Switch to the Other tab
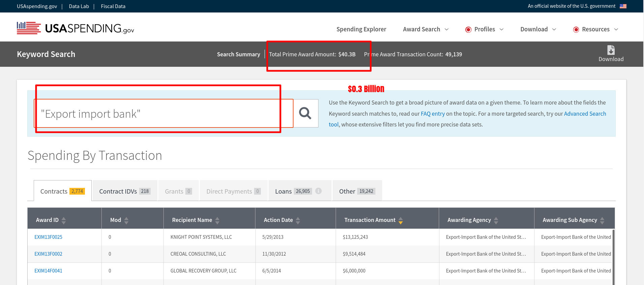 click(357, 191)
